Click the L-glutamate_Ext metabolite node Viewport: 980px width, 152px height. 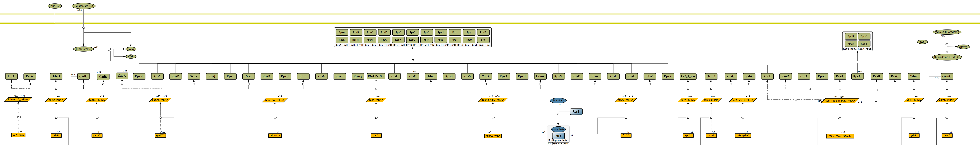point(84,6)
